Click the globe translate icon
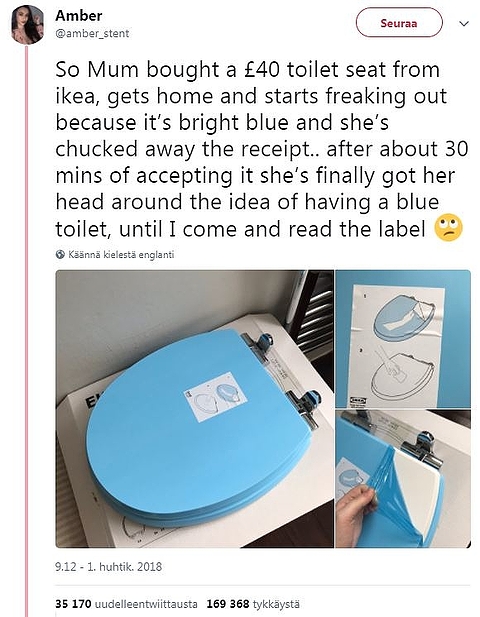The width and height of the screenshot is (480, 617). (x=60, y=254)
